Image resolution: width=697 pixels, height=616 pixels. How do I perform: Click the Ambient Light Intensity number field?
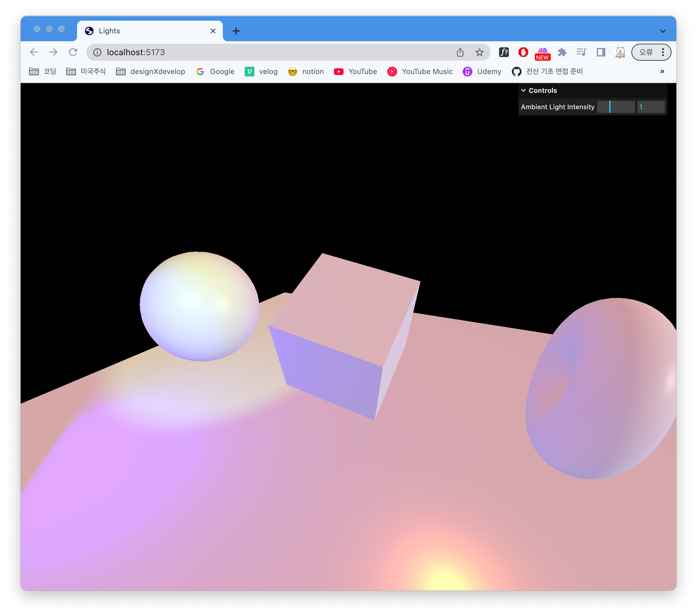coord(651,107)
